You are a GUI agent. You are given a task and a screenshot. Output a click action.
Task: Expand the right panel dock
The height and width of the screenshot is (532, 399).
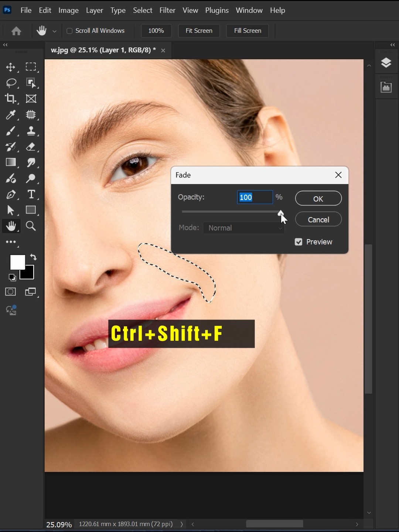(393, 45)
